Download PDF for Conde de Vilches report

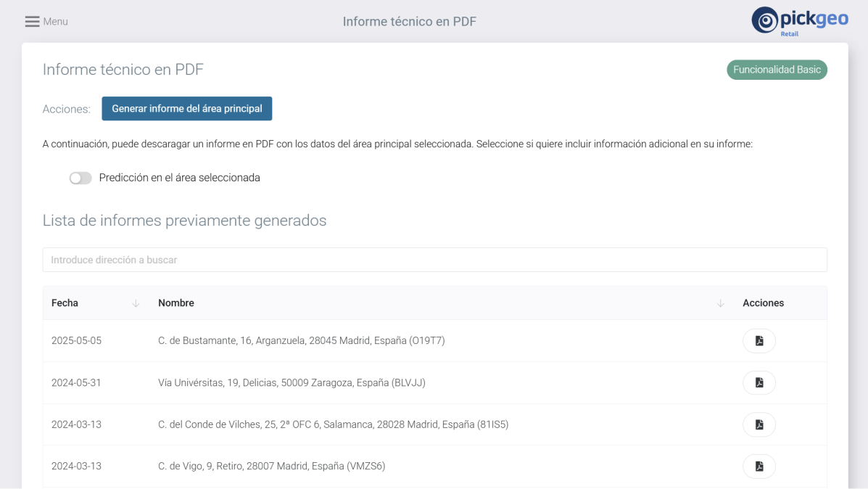759,424
